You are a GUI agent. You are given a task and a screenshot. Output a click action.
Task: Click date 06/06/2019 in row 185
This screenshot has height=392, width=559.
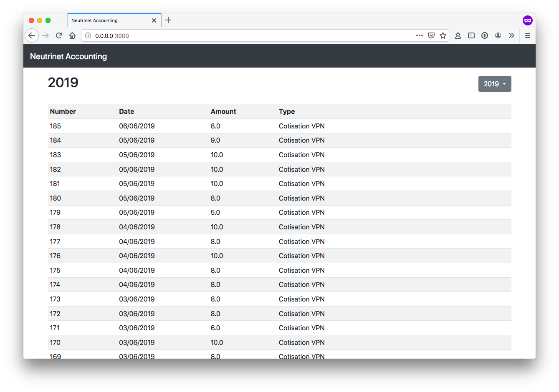point(137,126)
